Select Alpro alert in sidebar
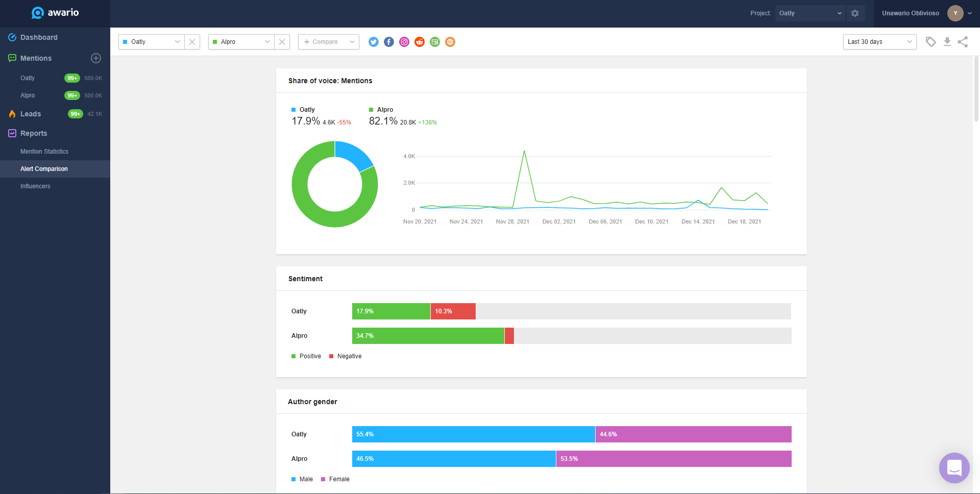The width and height of the screenshot is (980, 494). click(28, 95)
